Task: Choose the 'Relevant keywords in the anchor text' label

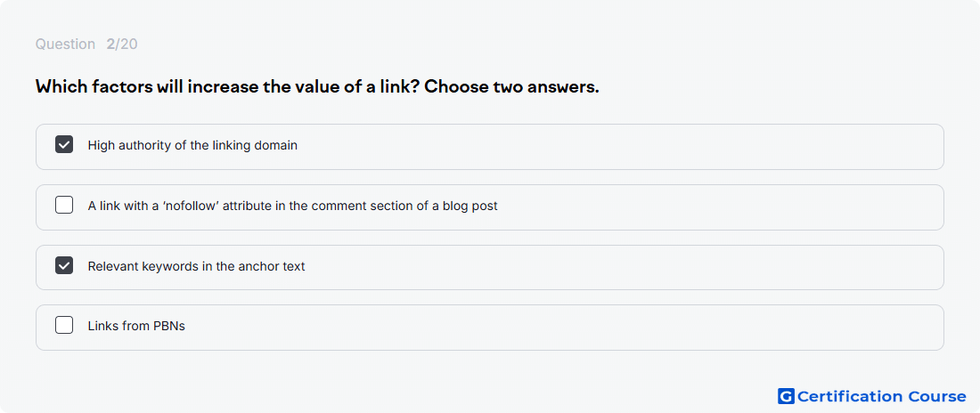Action: (x=196, y=266)
